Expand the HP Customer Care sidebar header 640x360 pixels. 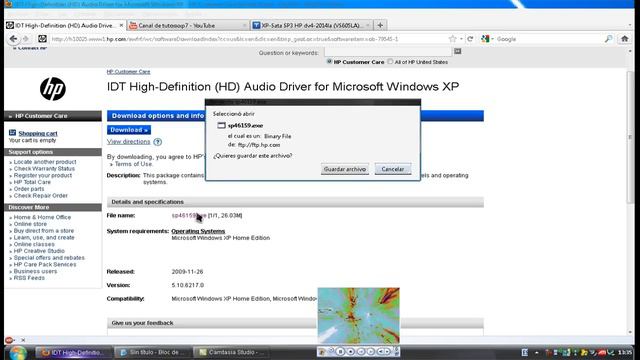coord(53,116)
